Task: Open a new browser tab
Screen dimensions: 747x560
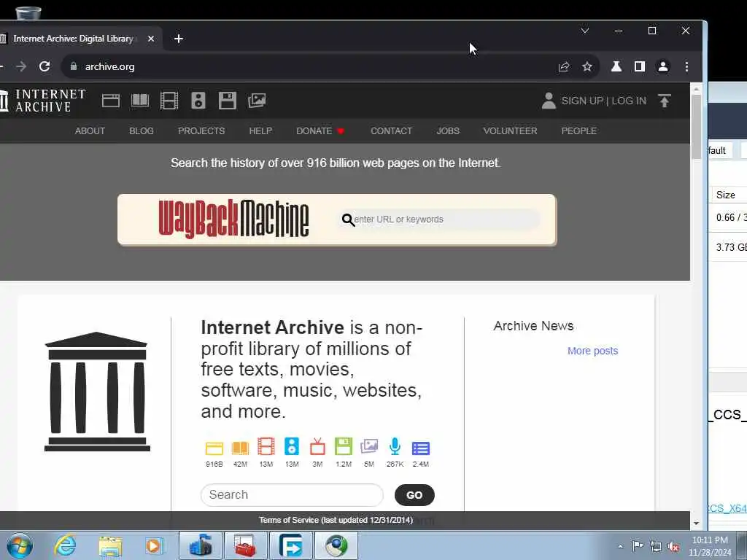Action: [179, 39]
